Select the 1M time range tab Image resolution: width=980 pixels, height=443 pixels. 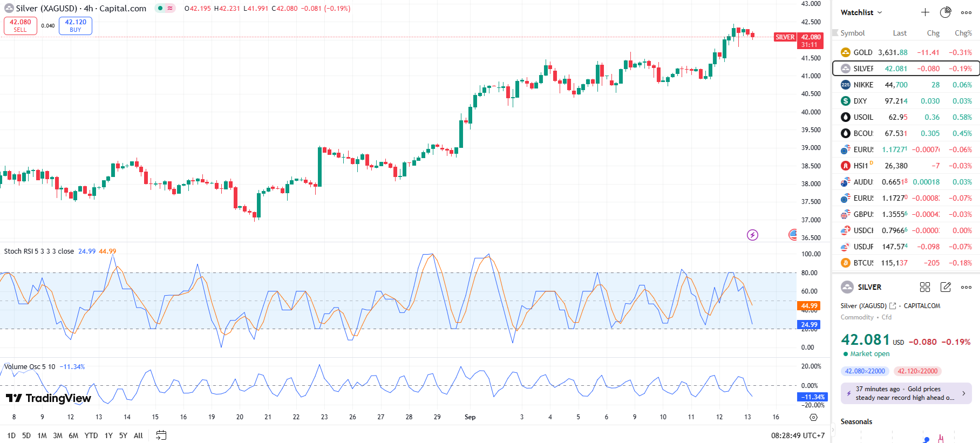(42, 435)
